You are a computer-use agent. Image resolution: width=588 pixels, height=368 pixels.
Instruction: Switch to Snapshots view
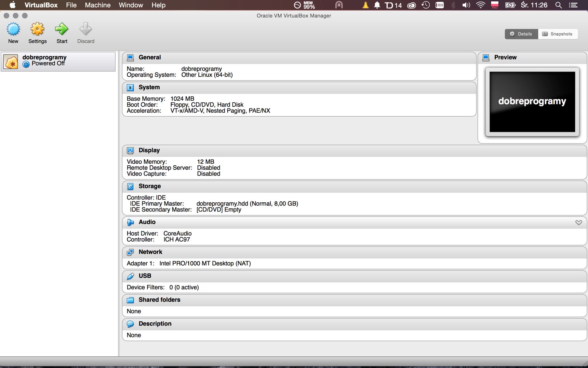[x=558, y=34]
